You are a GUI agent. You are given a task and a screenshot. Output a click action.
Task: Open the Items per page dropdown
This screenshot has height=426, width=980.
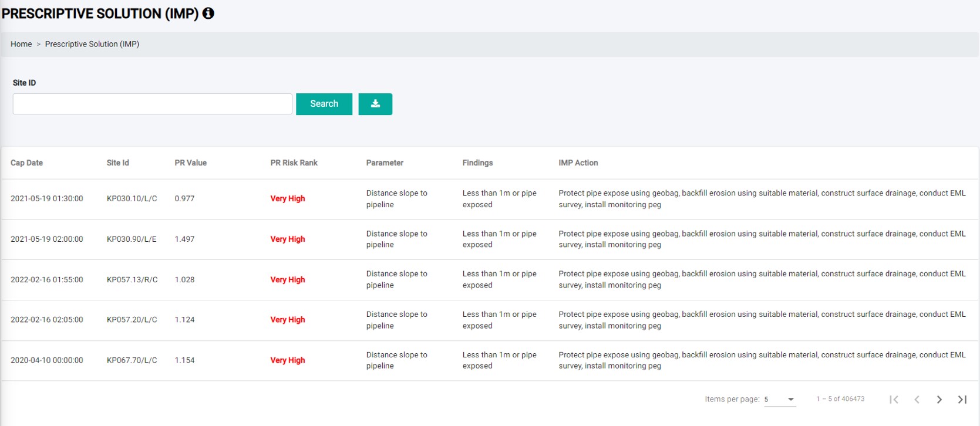pyautogui.click(x=780, y=400)
